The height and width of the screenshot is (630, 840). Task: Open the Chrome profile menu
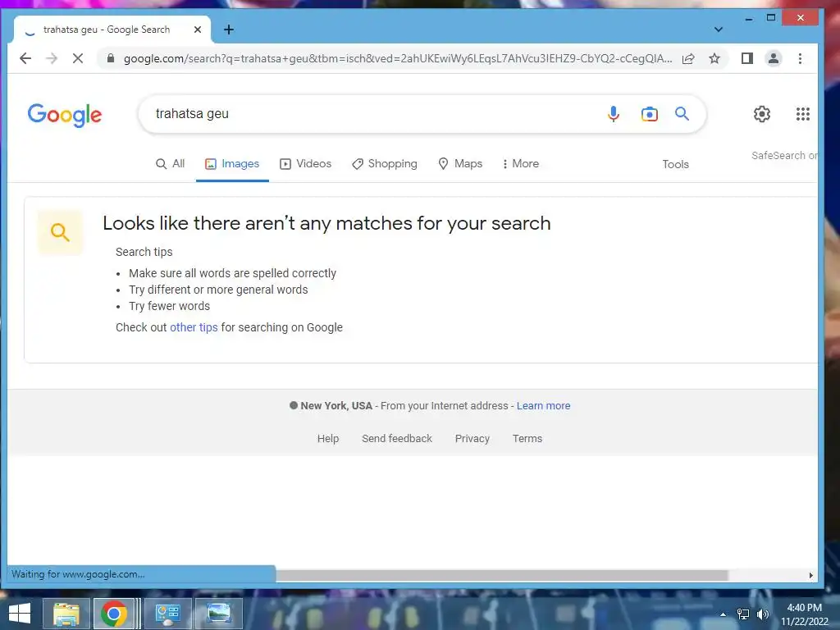click(x=774, y=58)
